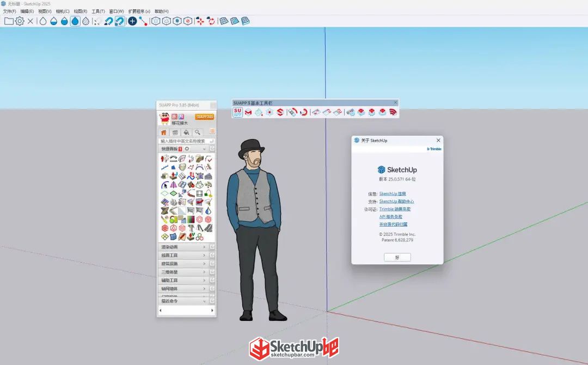The width and height of the screenshot is (588, 365).
Task: Open the 工具(T) menu
Action: (x=98, y=11)
